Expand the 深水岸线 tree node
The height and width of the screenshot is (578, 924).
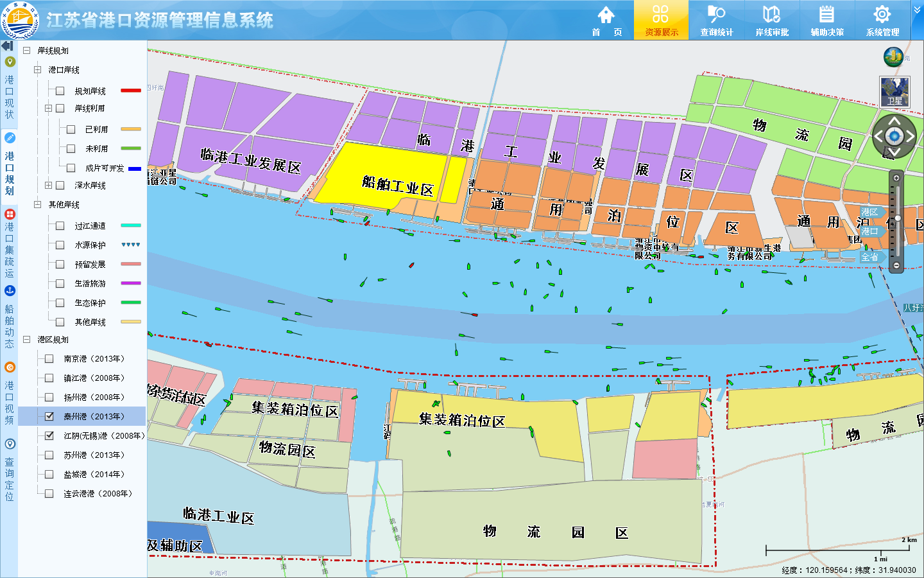point(48,186)
